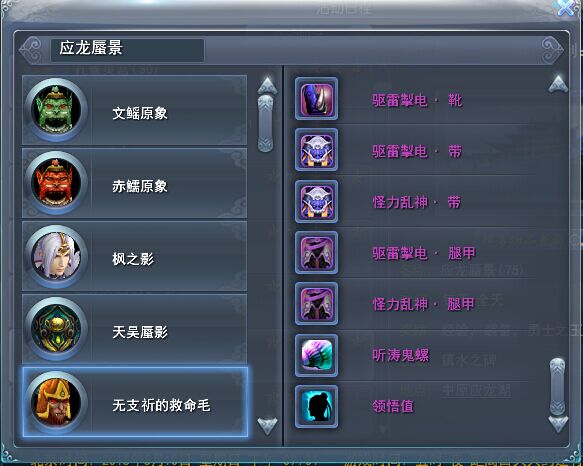Screen dimensions: 583x466
Task: Click the boss list scrollbar thumb
Action: tap(265, 123)
